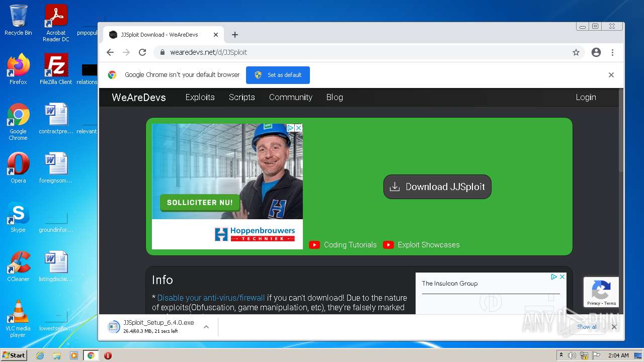Click Show all downloads
This screenshot has width=644, height=362.
pyautogui.click(x=587, y=327)
